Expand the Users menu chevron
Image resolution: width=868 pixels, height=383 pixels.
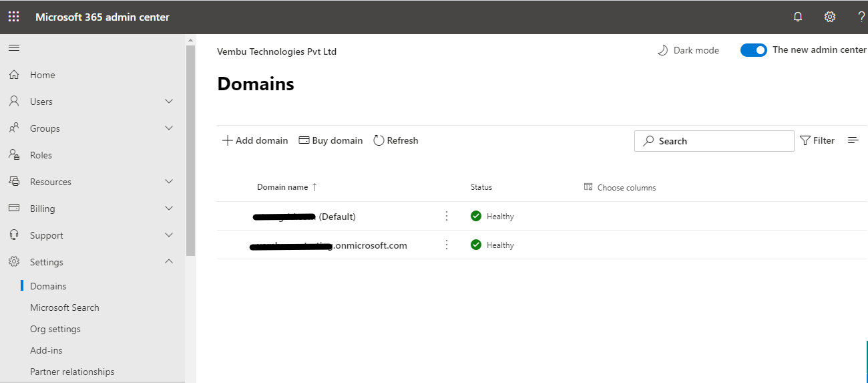[169, 101]
